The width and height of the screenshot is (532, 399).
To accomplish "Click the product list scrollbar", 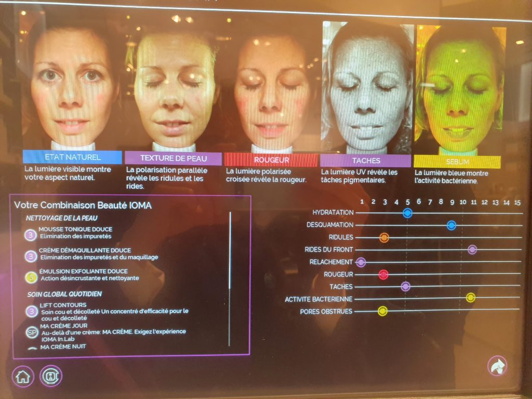I will [x=230, y=279].
